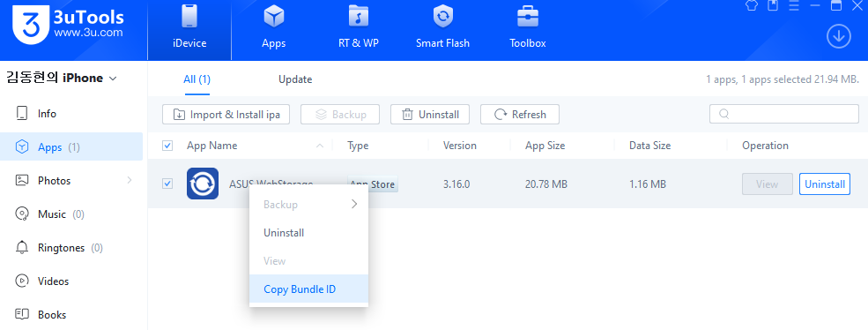
Task: Switch to the All (1) tab
Action: pos(197,79)
